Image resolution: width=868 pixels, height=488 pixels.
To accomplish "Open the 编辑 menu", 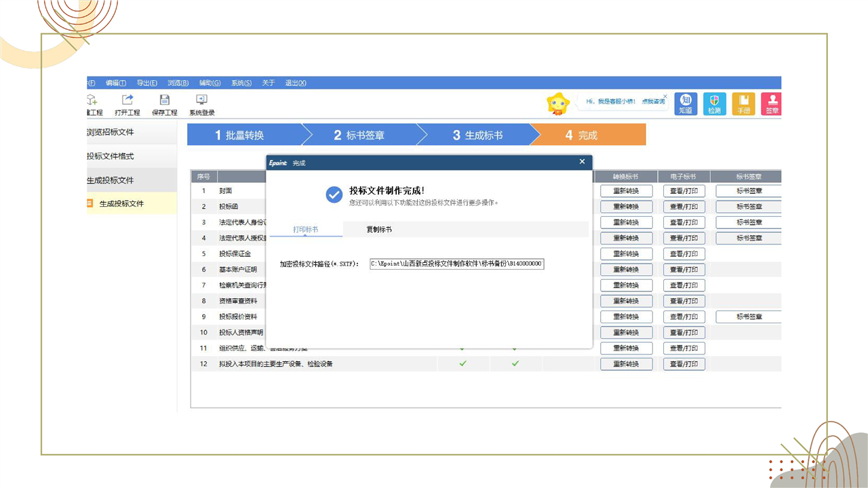I will coord(116,83).
